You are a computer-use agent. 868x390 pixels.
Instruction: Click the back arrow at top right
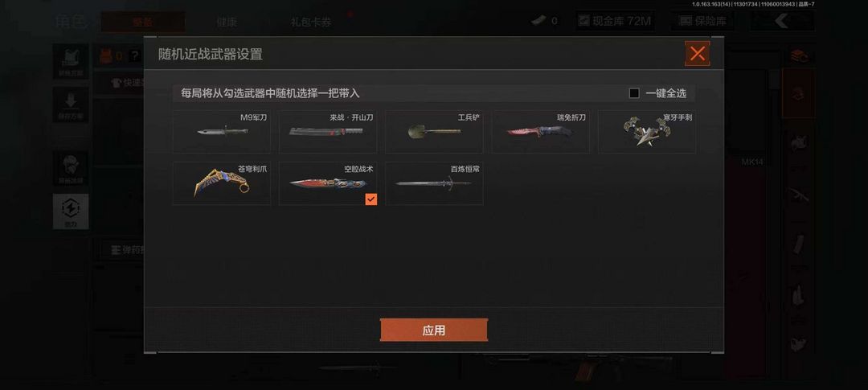point(781,21)
